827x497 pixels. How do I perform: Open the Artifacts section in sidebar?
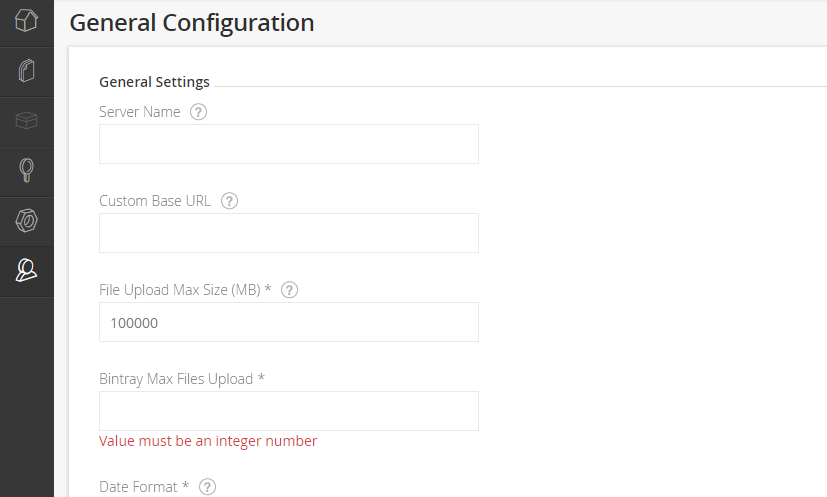click(27, 71)
